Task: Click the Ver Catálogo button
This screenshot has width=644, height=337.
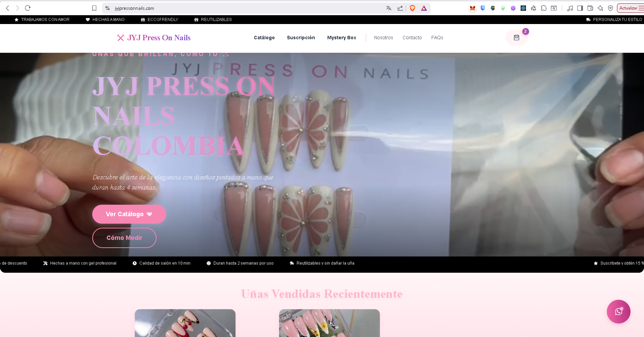Action: [x=129, y=214]
